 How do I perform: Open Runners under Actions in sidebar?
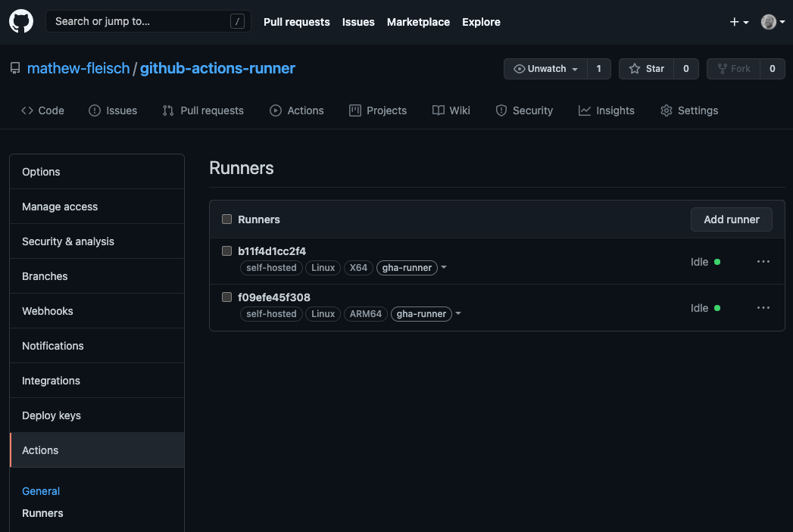(x=42, y=513)
